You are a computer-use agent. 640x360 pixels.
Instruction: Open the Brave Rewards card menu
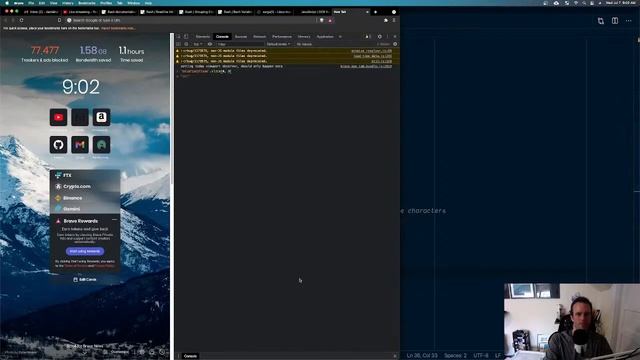click(x=114, y=220)
